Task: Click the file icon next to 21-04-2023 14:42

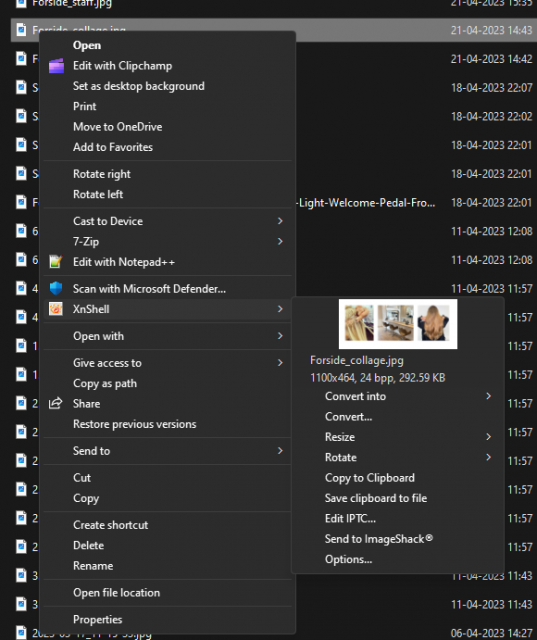Action: [21, 58]
